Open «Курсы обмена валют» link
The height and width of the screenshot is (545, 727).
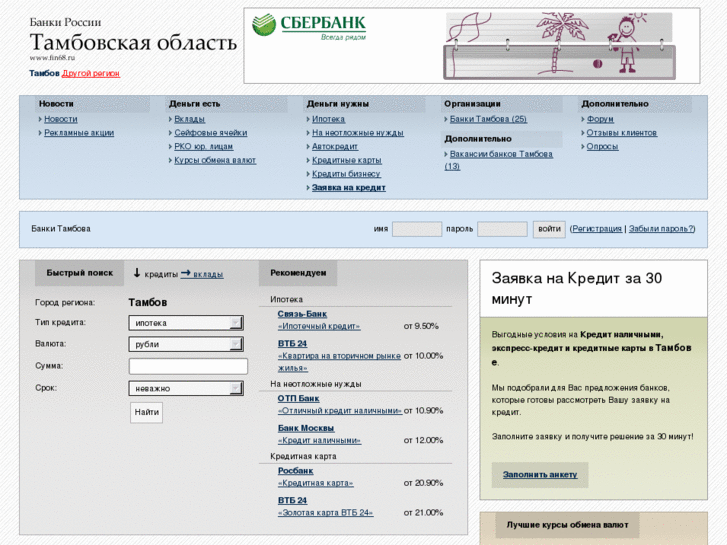coord(215,160)
